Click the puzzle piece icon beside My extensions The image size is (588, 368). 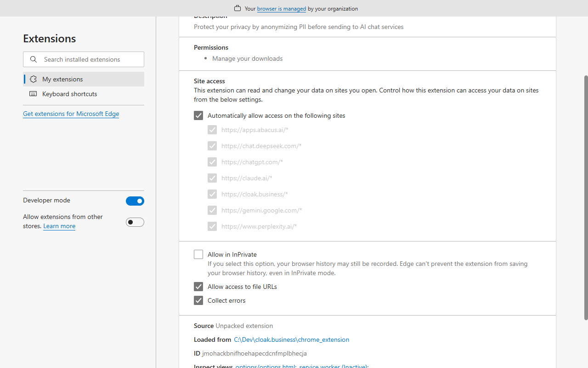33,79
